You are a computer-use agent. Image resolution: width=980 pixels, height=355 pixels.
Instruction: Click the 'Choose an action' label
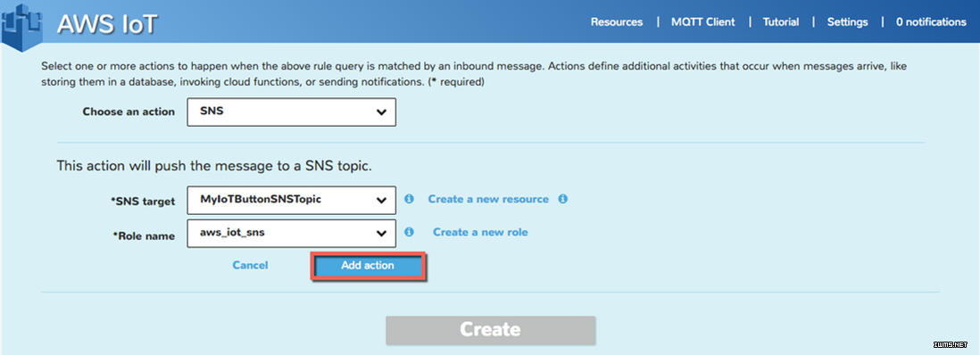point(129,111)
